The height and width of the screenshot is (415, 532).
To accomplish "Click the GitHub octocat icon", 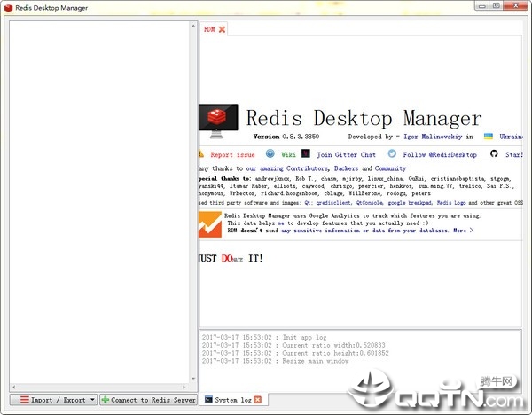I will (494, 153).
